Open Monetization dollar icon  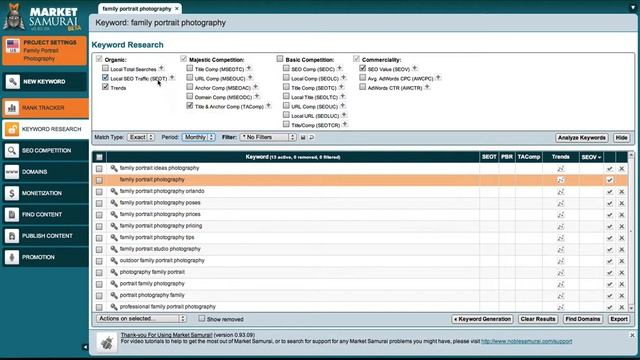pyautogui.click(x=12, y=193)
